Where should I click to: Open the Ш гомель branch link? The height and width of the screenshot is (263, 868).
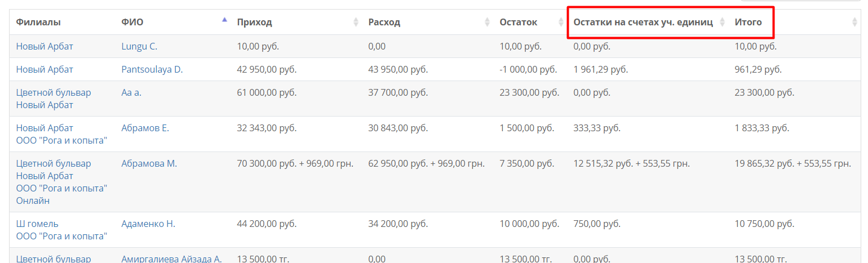coord(37,224)
